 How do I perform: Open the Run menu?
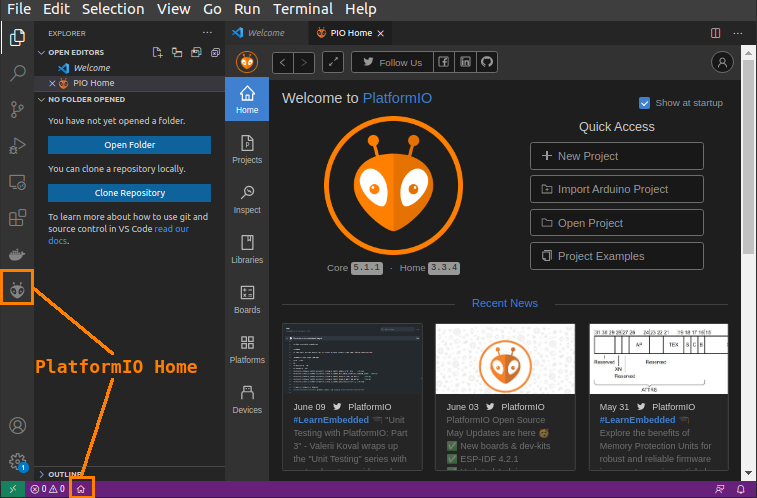click(247, 9)
